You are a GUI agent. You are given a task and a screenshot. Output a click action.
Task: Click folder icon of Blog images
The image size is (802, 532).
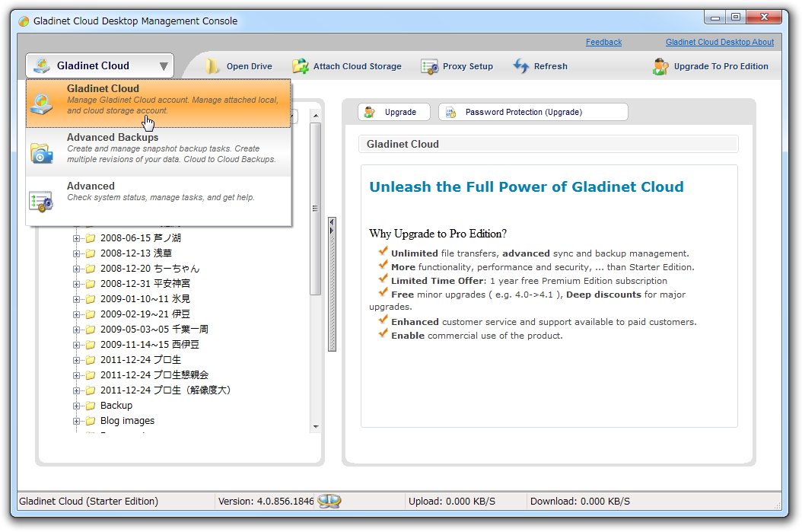91,421
